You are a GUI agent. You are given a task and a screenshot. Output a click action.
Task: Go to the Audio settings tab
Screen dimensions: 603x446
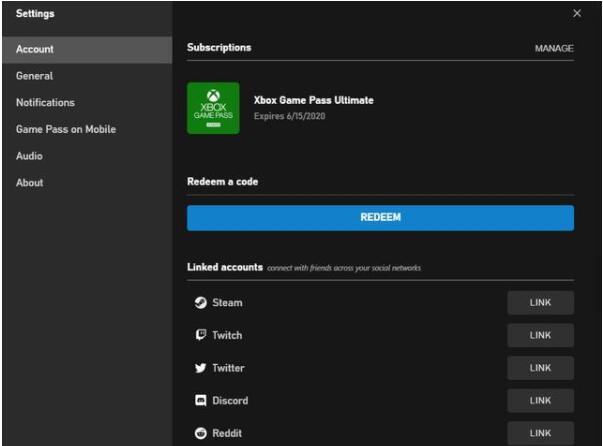pyautogui.click(x=29, y=156)
